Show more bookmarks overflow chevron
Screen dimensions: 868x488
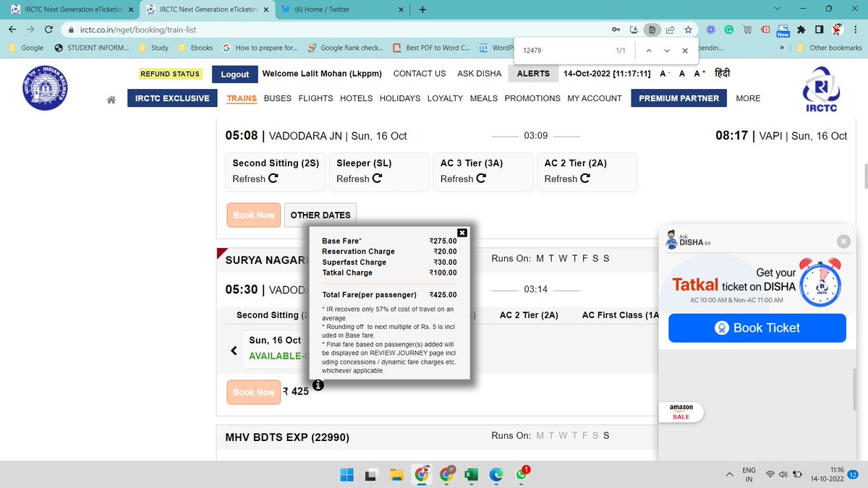pyautogui.click(x=783, y=48)
